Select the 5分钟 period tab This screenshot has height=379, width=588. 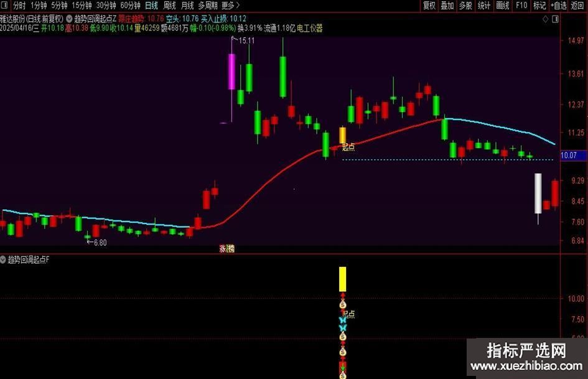pos(59,6)
